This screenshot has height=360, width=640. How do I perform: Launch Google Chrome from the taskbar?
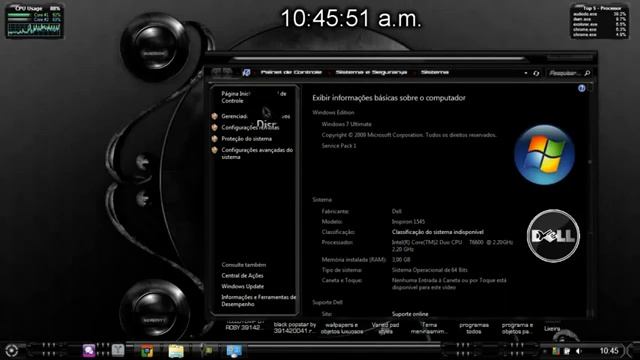pyautogui.click(x=147, y=351)
